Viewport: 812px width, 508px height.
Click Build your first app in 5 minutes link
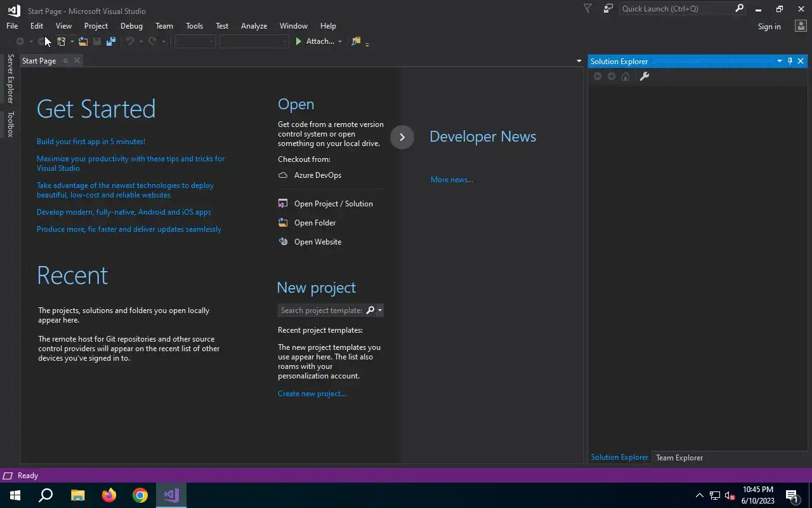coord(91,142)
